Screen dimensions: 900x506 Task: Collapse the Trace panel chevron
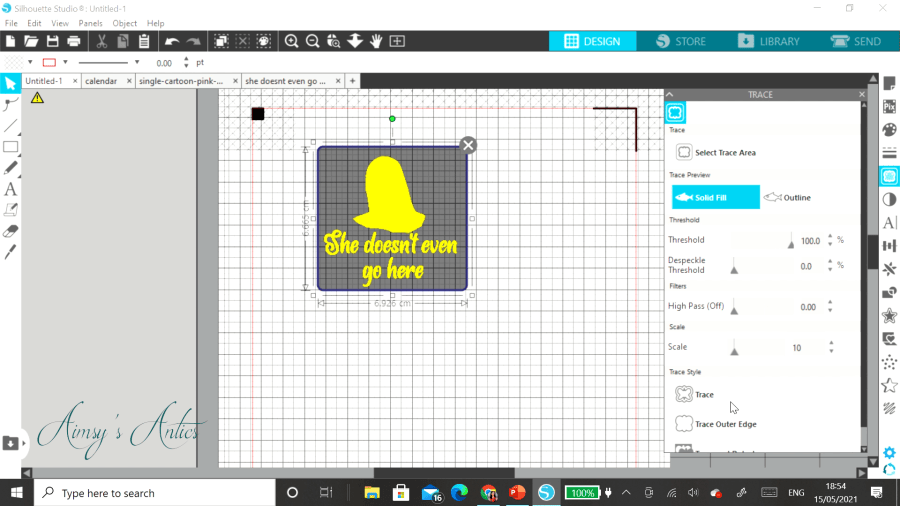pos(670,94)
